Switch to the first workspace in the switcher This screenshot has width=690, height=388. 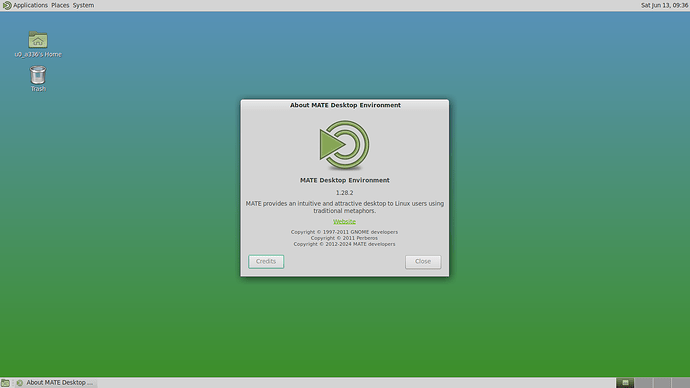pyautogui.click(x=625, y=383)
